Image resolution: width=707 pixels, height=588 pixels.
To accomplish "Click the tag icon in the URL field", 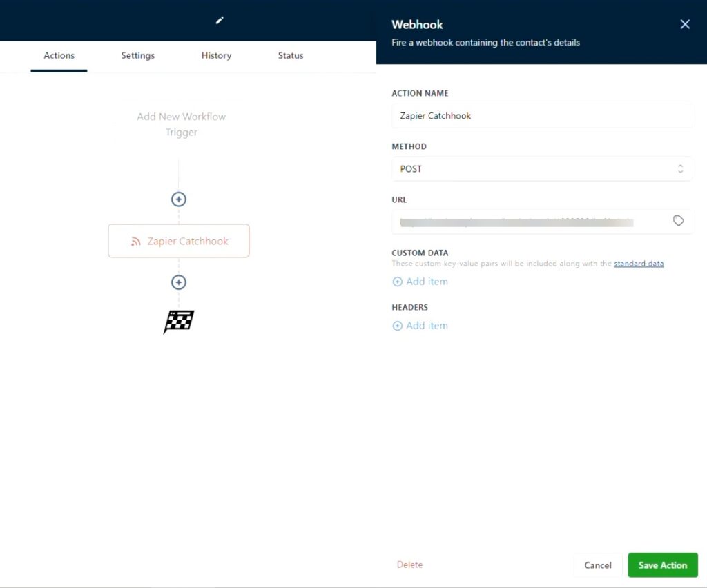I will tap(678, 221).
